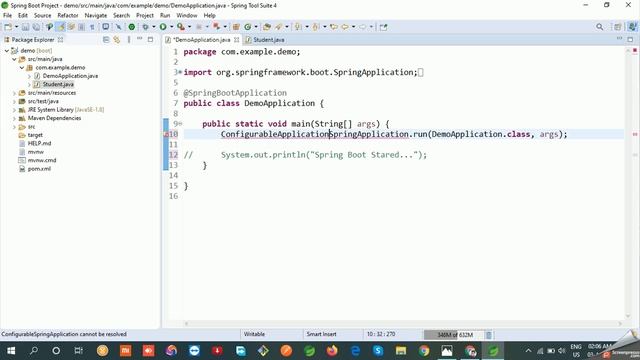Expand the folded imports on line 3
This screenshot has height=360, width=640.
tap(180, 72)
